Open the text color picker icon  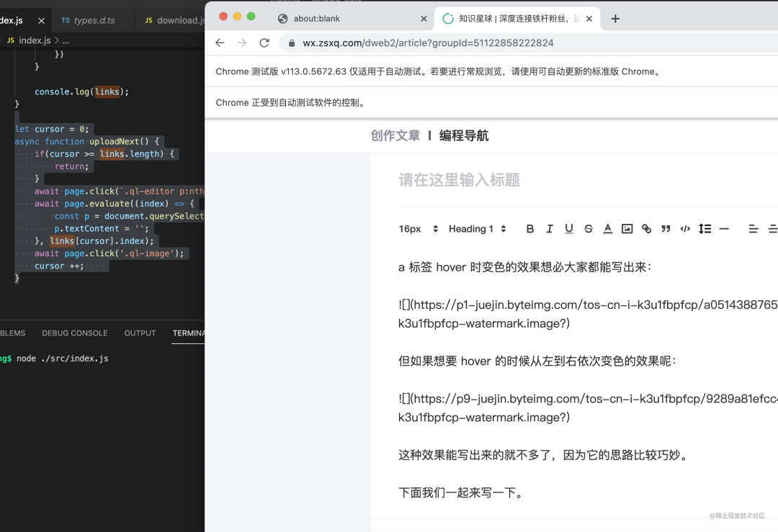point(607,229)
